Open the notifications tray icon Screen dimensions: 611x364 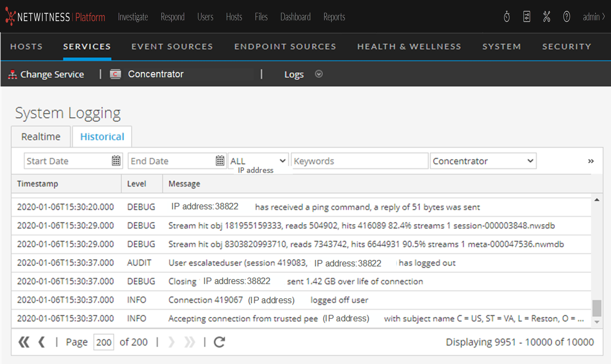[526, 17]
